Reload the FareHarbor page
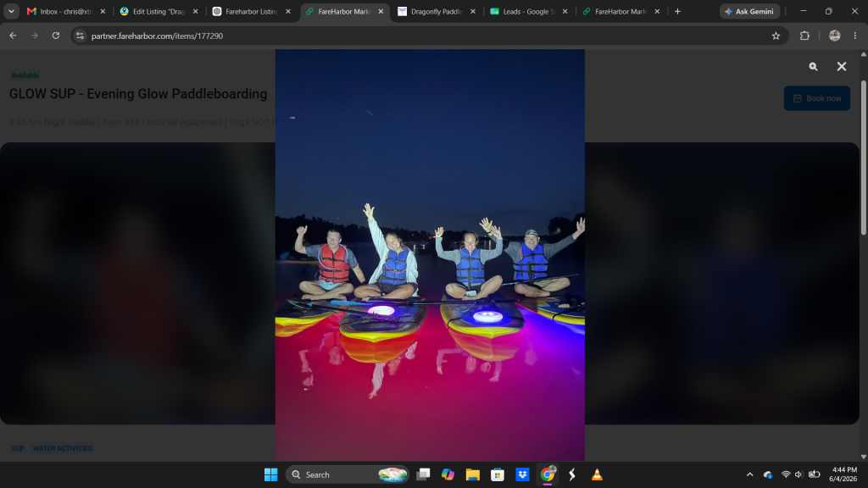The height and width of the screenshot is (488, 868). 56,36
